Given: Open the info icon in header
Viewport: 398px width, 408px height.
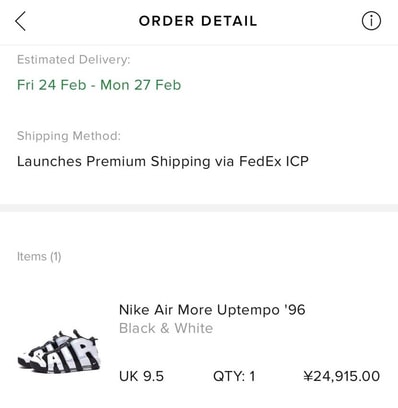Looking at the screenshot, I should pyautogui.click(x=371, y=21).
